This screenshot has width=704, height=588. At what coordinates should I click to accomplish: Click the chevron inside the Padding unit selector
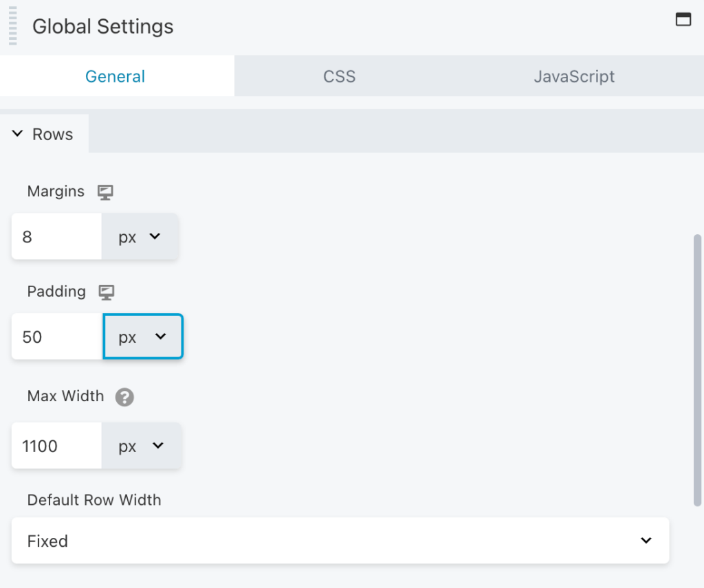pyautogui.click(x=162, y=337)
